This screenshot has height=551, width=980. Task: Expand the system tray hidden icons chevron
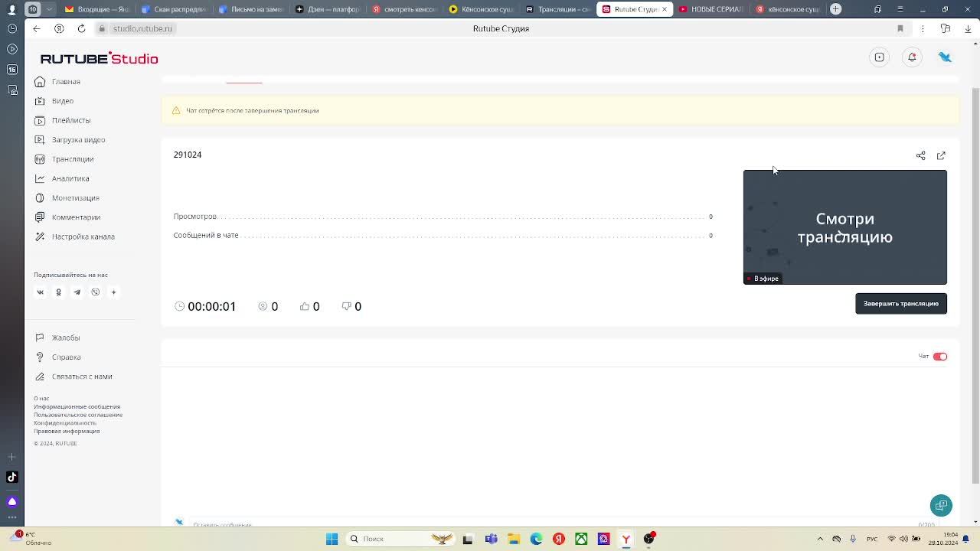[x=820, y=539]
